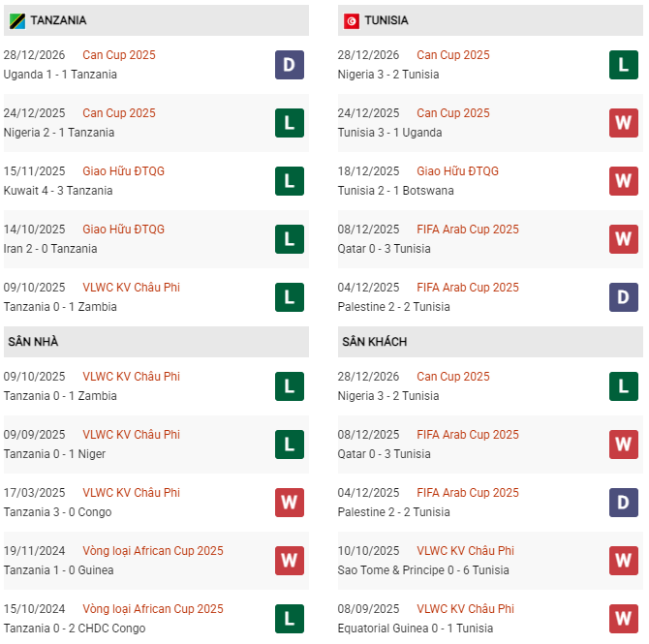
Task: Click the loss badge for Iran 2 - 0 Tanzania
Action: click(289, 239)
